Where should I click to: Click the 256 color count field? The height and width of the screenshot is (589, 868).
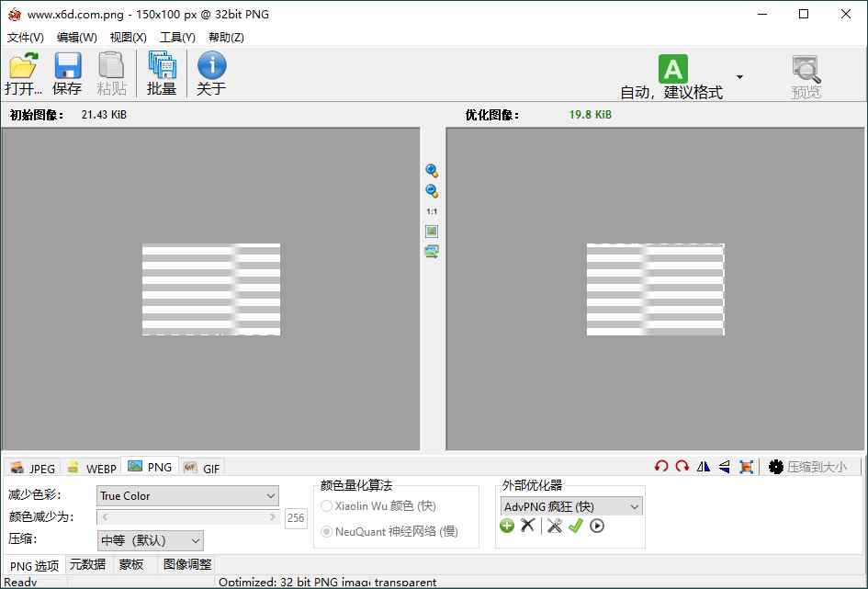296,518
